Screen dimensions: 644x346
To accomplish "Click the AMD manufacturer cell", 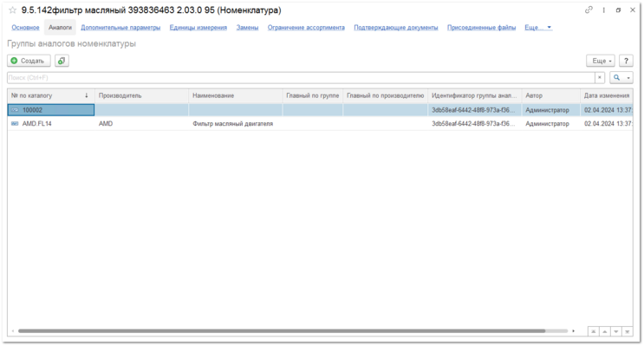I will click(x=141, y=123).
